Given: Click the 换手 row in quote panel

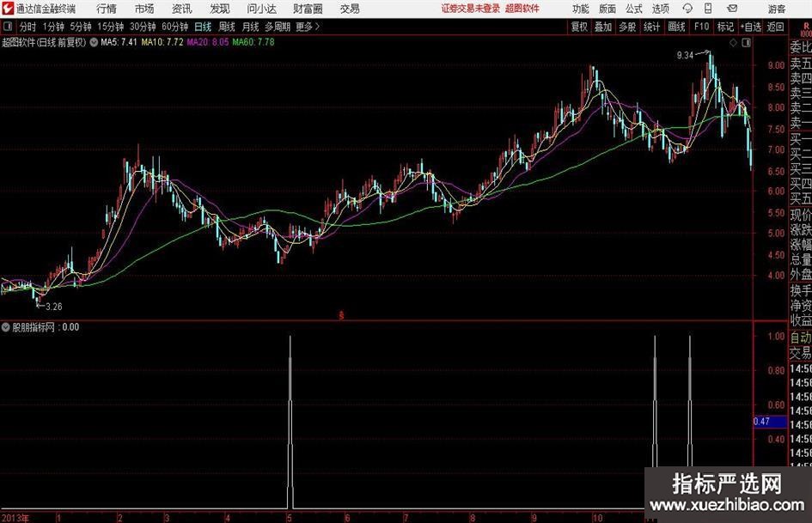Looking at the screenshot, I should point(801,290).
